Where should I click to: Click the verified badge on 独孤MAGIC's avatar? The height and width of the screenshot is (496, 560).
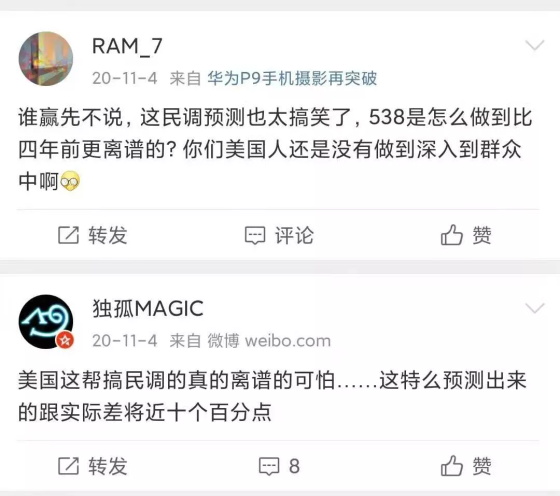65,340
